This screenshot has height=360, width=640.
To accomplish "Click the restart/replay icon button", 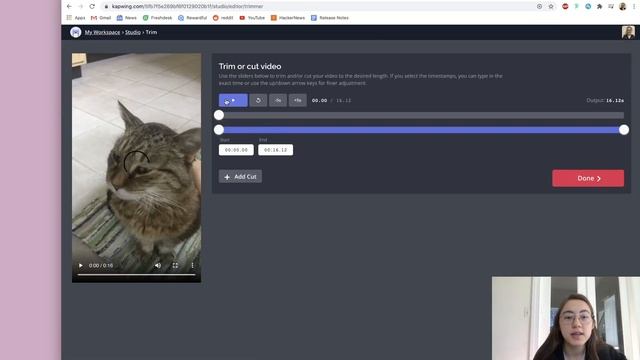I will [x=258, y=100].
